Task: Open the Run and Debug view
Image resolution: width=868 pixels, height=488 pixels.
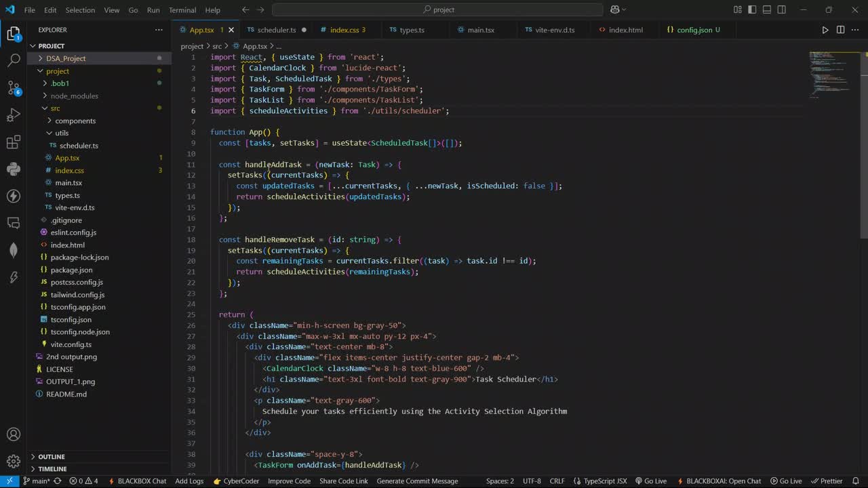Action: (x=14, y=115)
